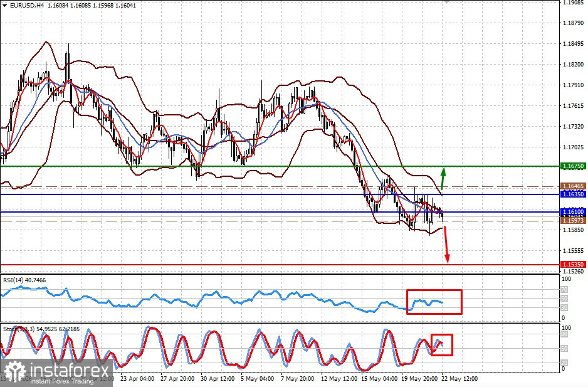Click the 1.18495 value on price axis
The image size is (588, 387).
pos(574,44)
